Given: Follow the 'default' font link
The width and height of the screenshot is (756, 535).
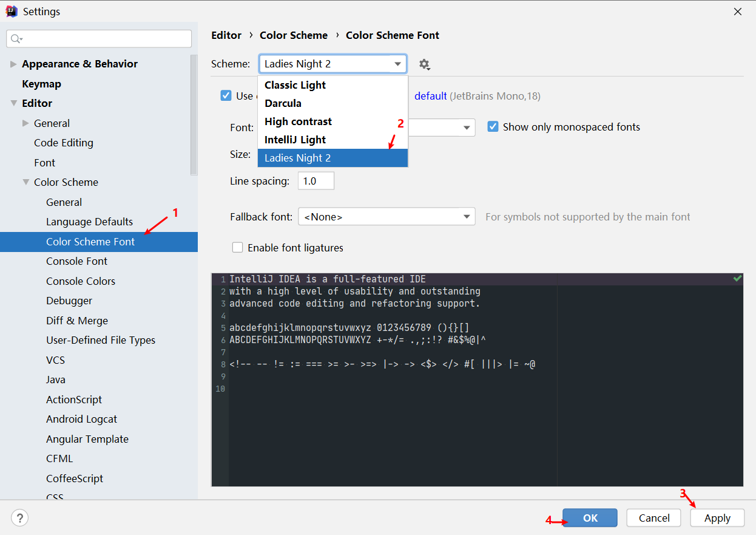Looking at the screenshot, I should tap(430, 96).
